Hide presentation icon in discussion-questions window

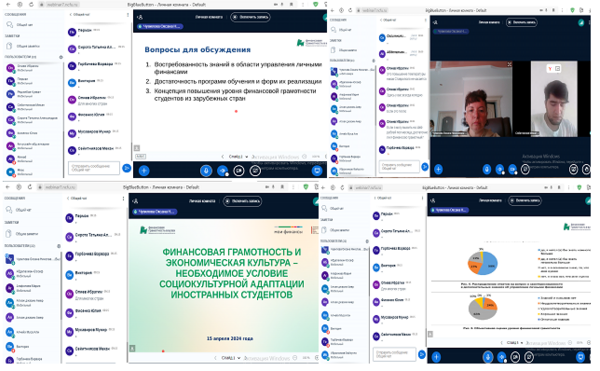(x=137, y=148)
